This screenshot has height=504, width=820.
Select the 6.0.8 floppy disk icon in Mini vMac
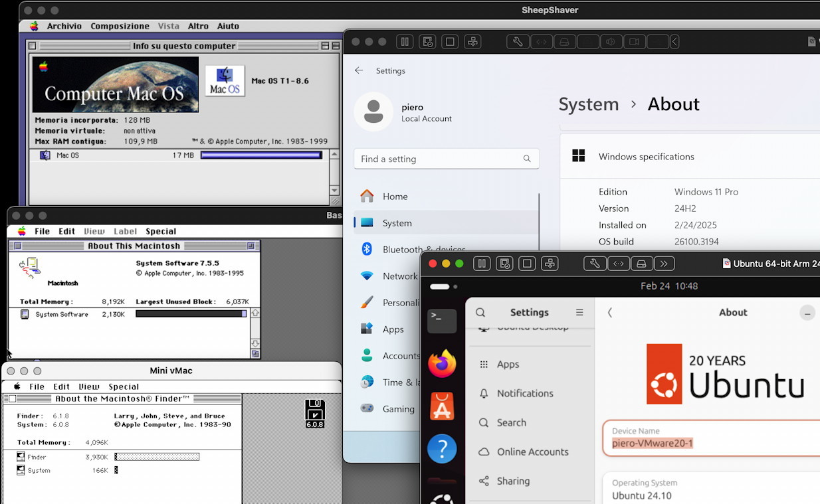pyautogui.click(x=315, y=412)
